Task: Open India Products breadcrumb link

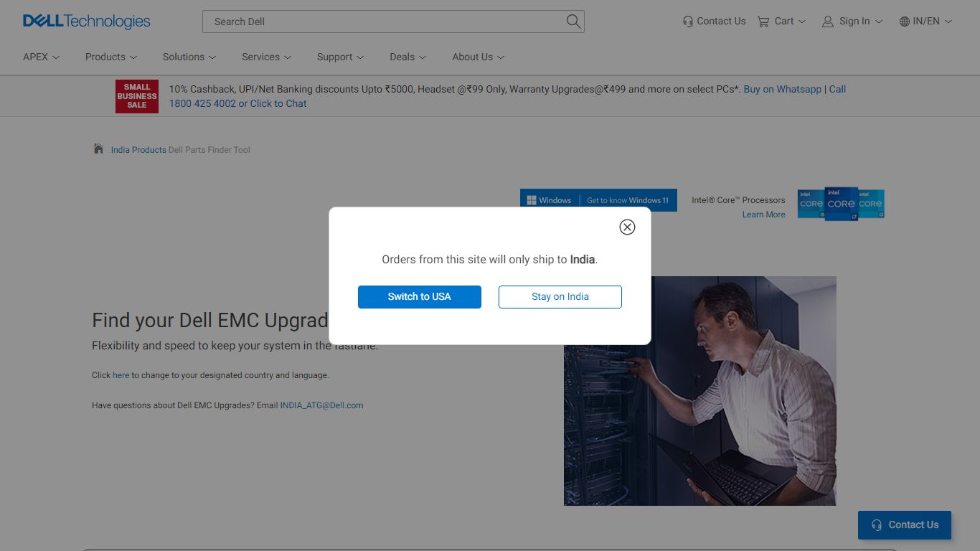Action: pyautogui.click(x=138, y=150)
